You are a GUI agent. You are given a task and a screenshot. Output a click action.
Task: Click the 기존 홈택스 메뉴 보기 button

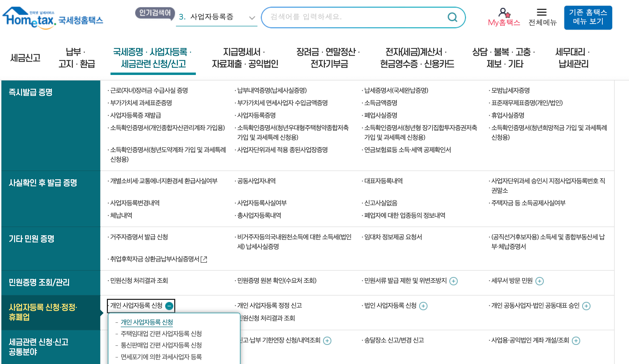(x=588, y=18)
